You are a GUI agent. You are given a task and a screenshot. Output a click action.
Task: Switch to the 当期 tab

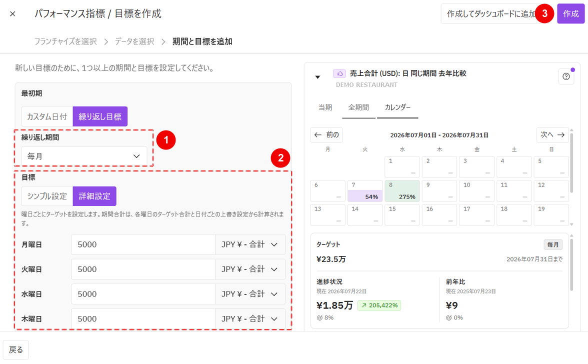coord(325,107)
